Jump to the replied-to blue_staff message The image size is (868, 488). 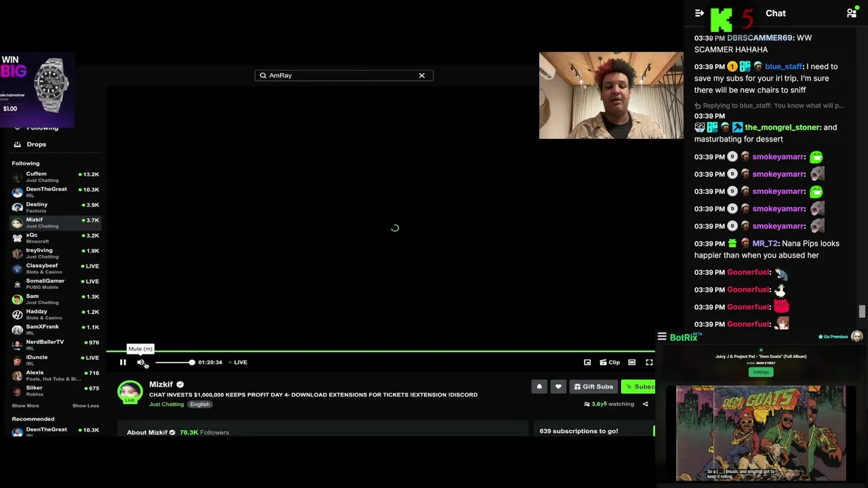[x=770, y=106]
